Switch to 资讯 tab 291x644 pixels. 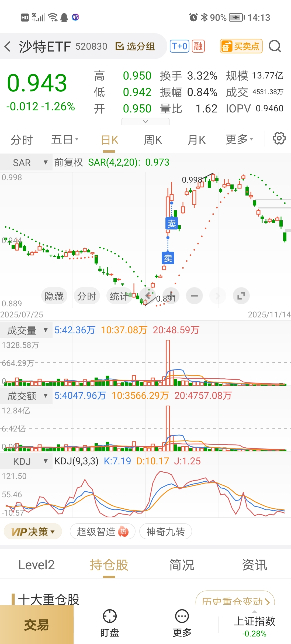(255, 565)
